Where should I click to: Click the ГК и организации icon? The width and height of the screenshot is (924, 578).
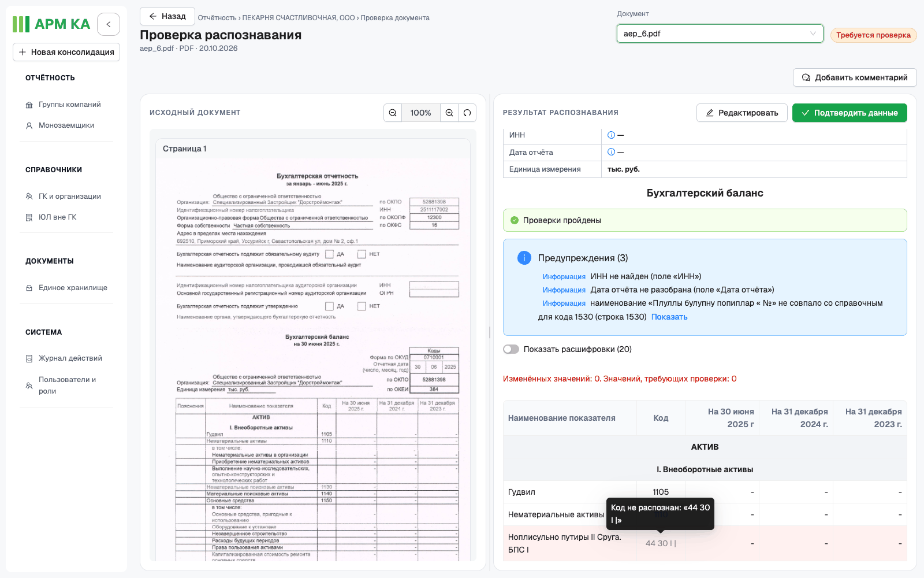(29, 197)
